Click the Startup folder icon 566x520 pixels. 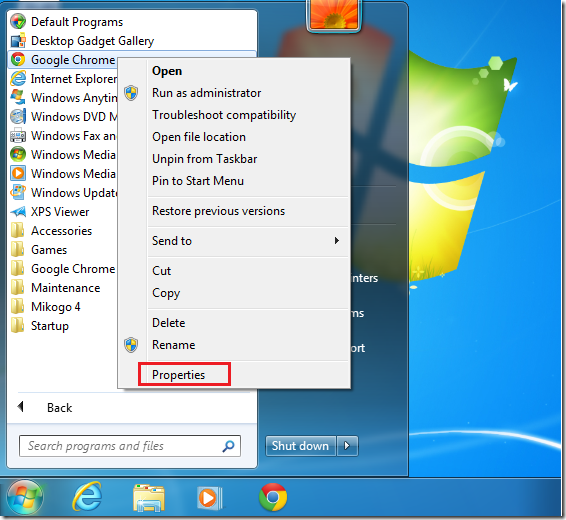coord(17,326)
